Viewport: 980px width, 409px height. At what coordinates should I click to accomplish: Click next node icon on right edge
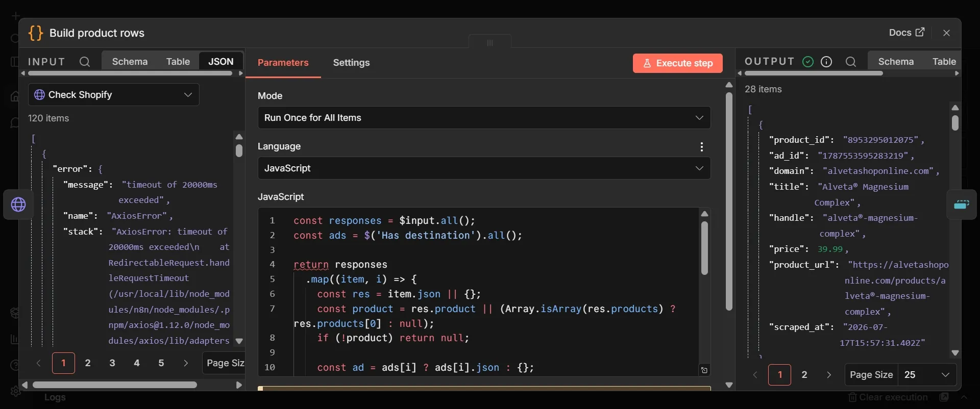(x=962, y=205)
